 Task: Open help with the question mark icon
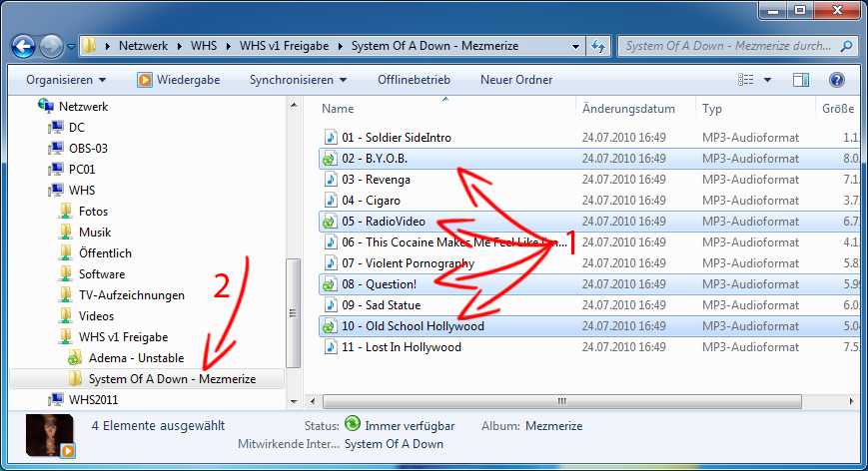coord(836,80)
